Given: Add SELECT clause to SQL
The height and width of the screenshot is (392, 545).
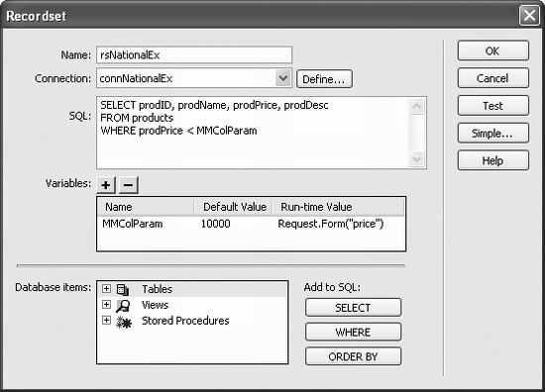Looking at the screenshot, I should coord(353,308).
